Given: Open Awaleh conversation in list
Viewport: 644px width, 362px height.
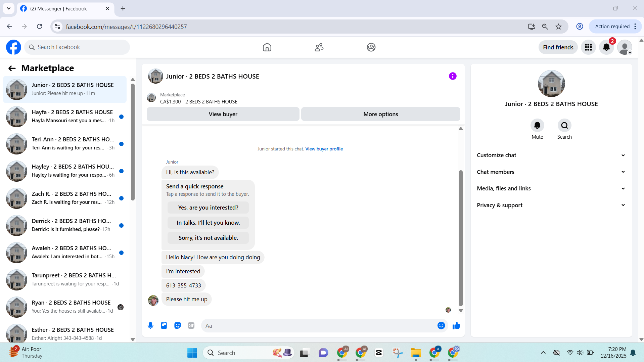Looking at the screenshot, I should pyautogui.click(x=65, y=253).
